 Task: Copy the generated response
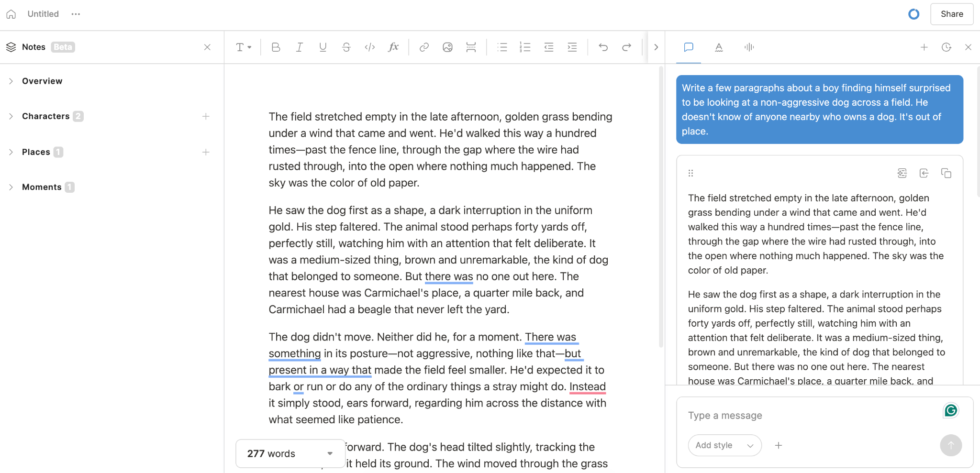(946, 173)
